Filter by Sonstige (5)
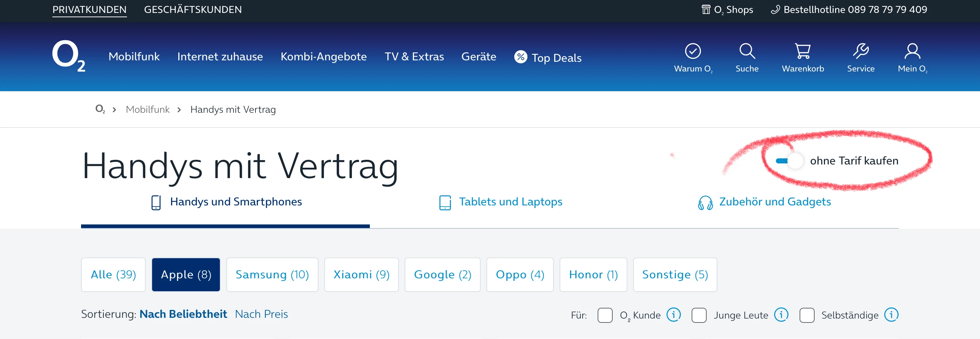The height and width of the screenshot is (339, 980). (675, 275)
